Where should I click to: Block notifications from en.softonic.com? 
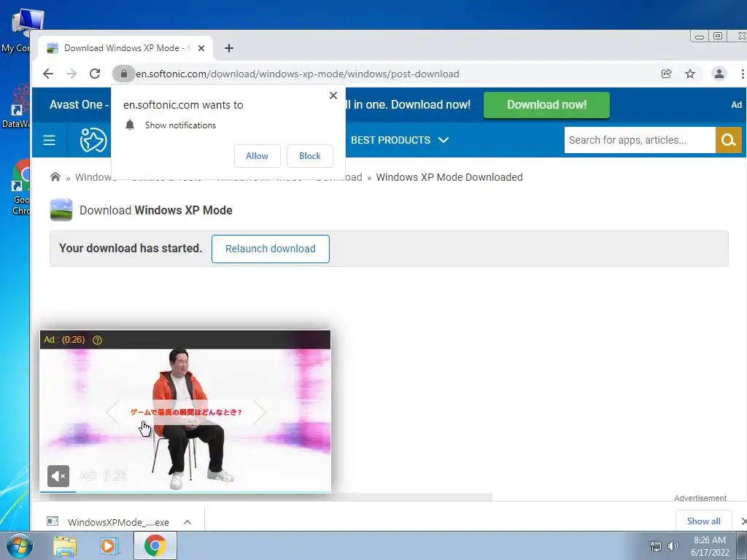[x=309, y=156]
